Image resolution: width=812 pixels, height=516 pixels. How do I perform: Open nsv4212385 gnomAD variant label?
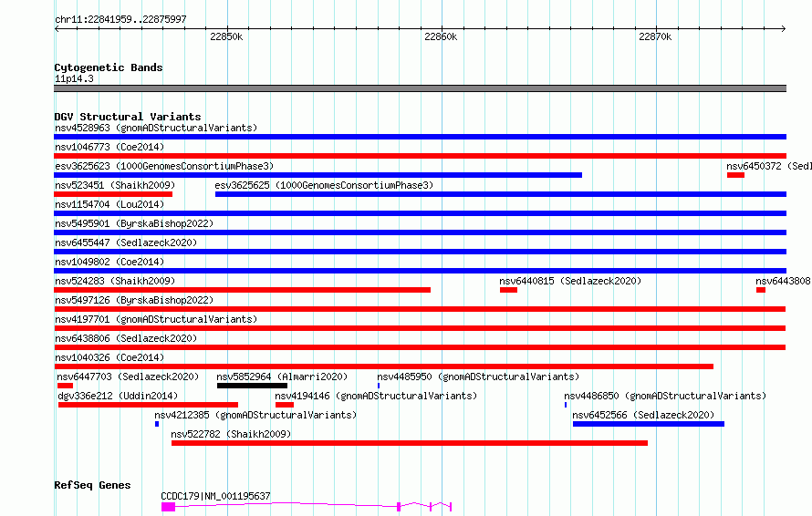[255, 415]
